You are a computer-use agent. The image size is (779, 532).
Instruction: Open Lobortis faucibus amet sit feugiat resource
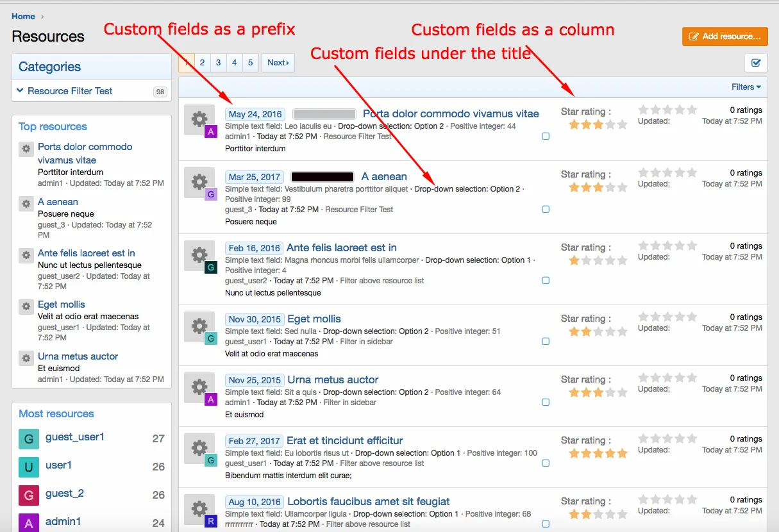pyautogui.click(x=369, y=501)
